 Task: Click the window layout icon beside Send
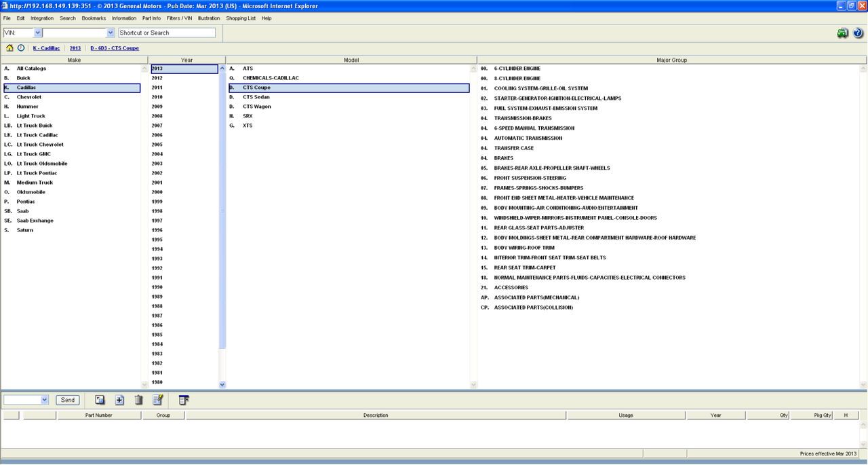[x=100, y=400]
